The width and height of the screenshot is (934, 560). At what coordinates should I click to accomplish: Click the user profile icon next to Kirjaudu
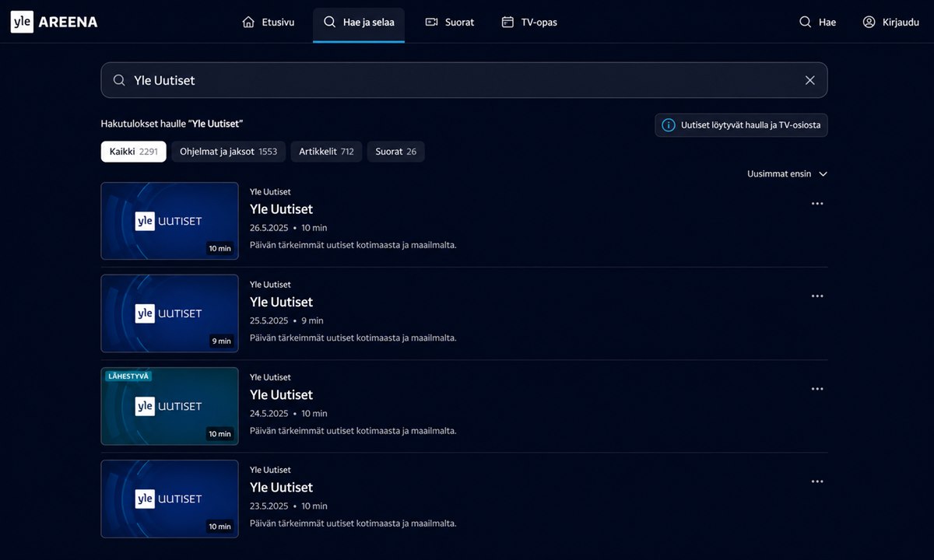(869, 22)
